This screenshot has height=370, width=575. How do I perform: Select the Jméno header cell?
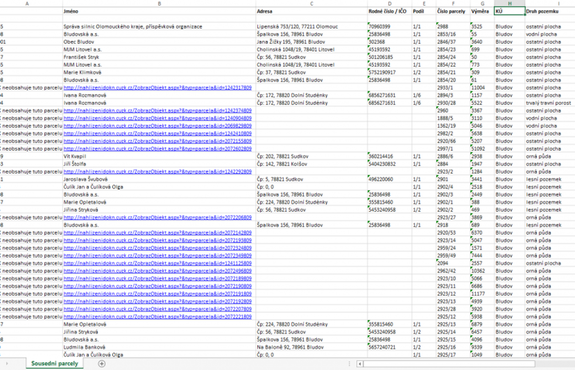pyautogui.click(x=159, y=11)
